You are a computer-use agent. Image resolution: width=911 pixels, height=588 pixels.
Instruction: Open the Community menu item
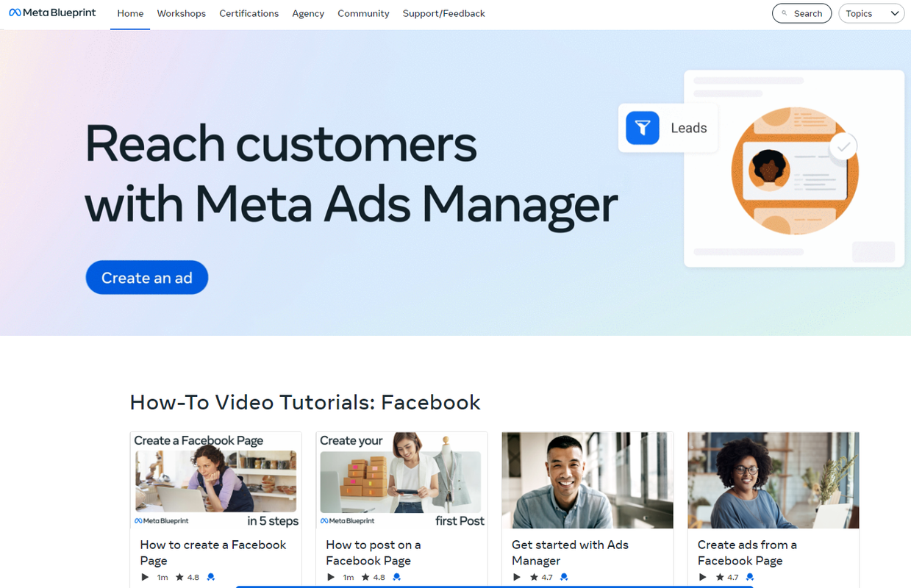(x=363, y=13)
